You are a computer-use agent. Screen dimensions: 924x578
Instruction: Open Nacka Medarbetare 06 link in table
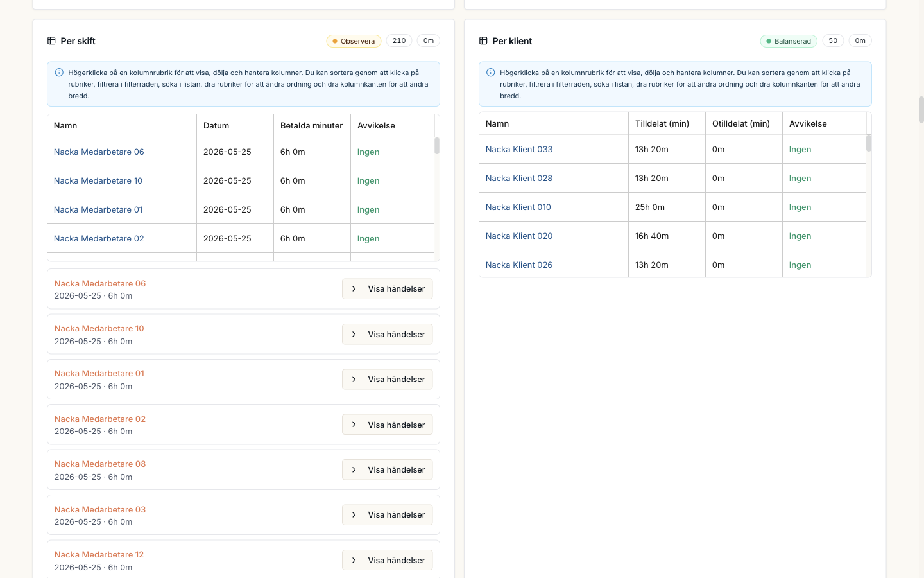coord(99,152)
